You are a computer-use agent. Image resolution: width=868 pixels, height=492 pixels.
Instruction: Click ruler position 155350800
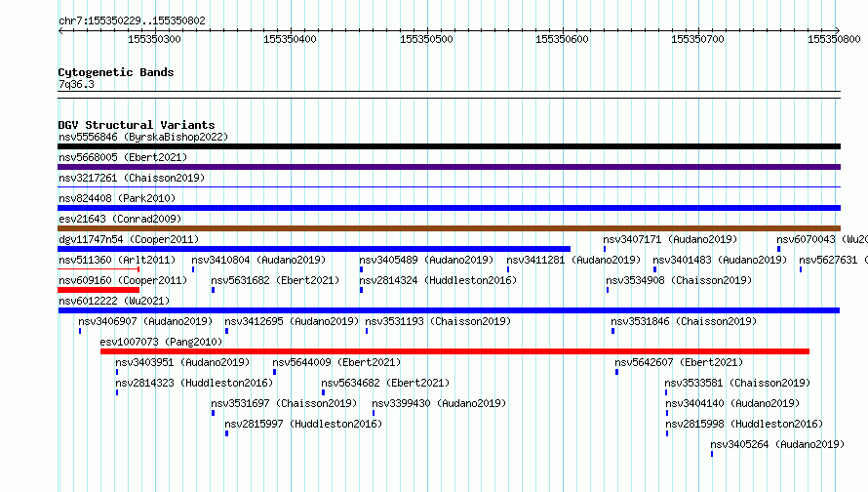point(834,39)
